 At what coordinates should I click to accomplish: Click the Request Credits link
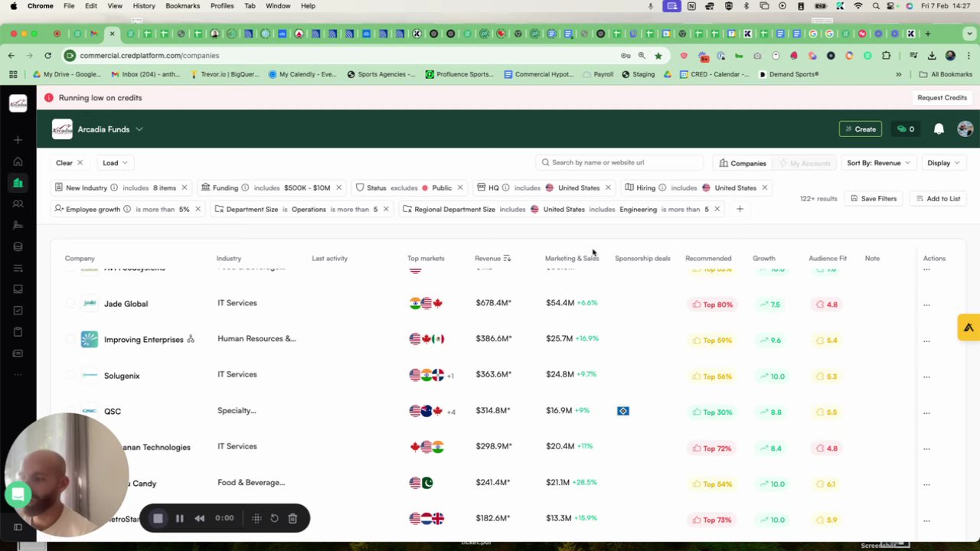coord(942,98)
